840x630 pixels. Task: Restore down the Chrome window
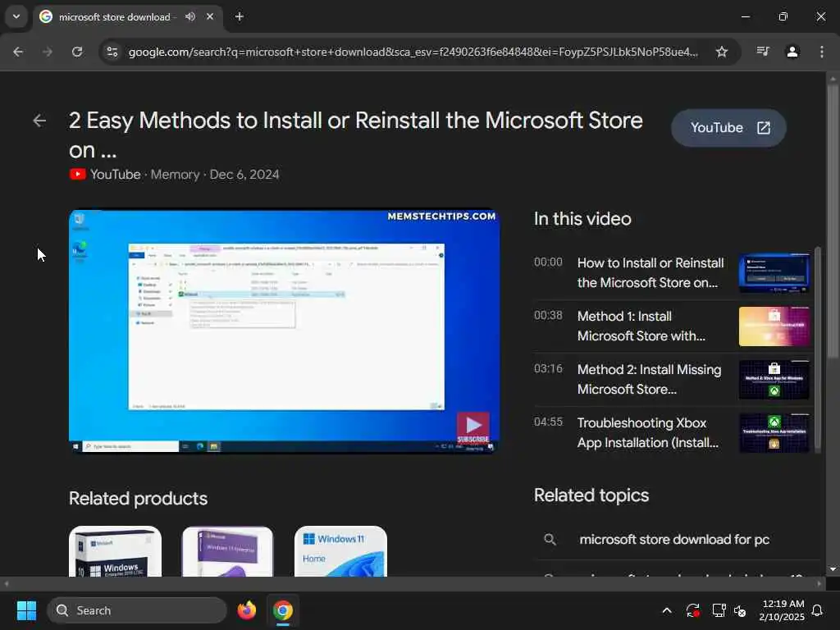click(783, 16)
